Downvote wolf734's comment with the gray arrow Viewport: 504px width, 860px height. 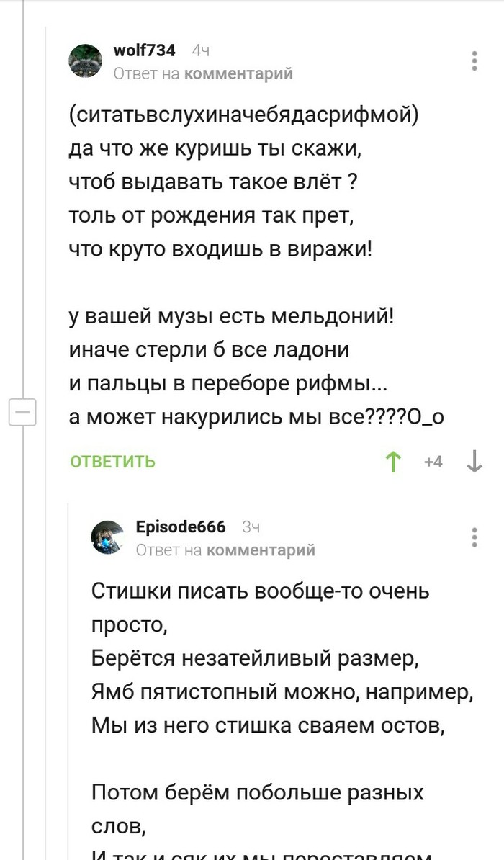pyautogui.click(x=474, y=462)
